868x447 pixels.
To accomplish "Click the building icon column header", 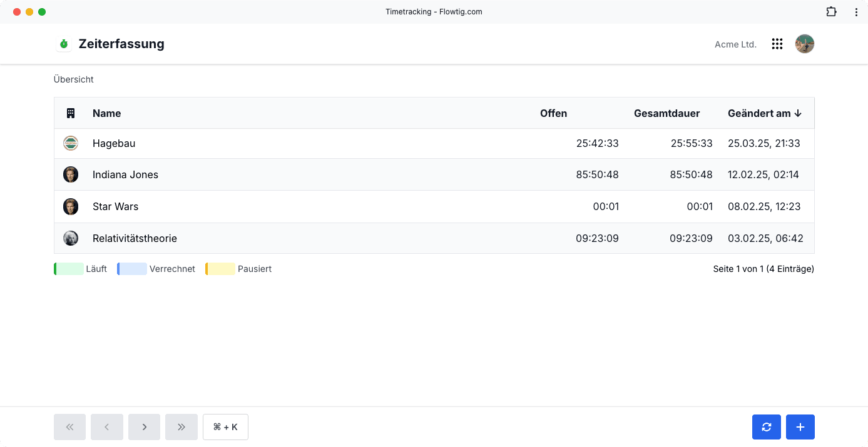I will pos(71,113).
